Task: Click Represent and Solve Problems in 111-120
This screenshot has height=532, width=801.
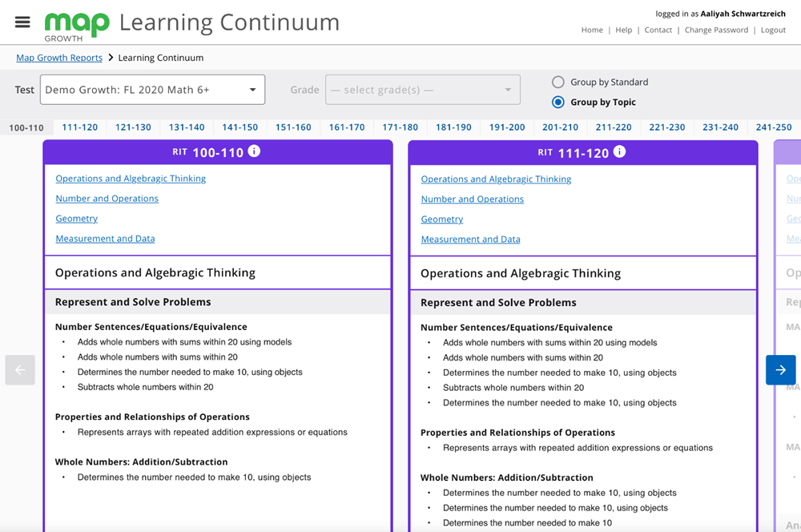Action: pos(498,303)
